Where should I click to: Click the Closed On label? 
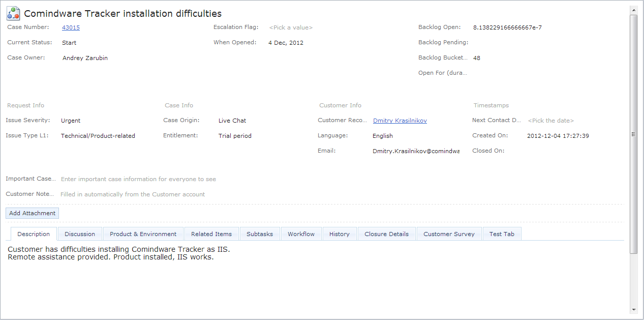(x=488, y=151)
